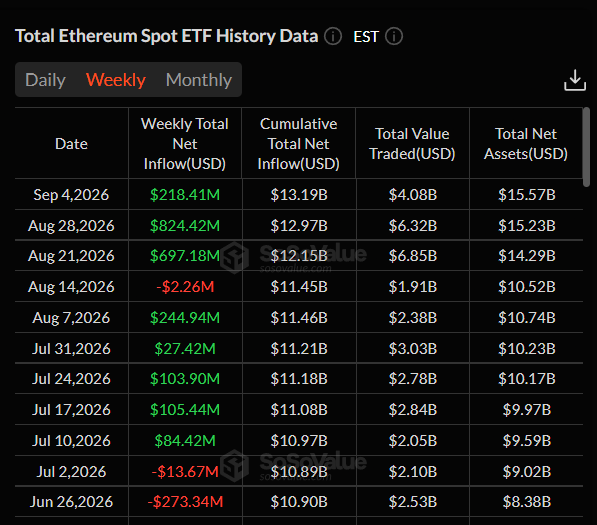The image size is (597, 525).
Task: Click the $10.74B net assets value
Action: tap(527, 318)
